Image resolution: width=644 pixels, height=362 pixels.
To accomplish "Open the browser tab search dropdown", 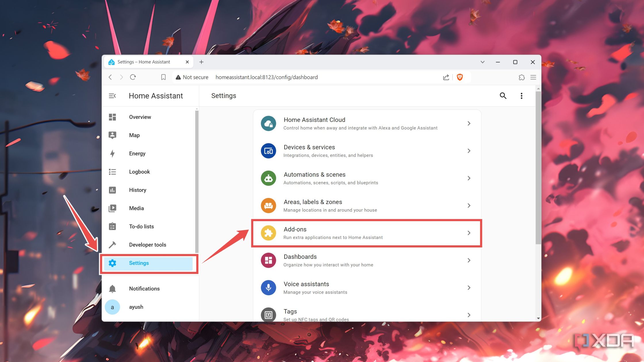I will [x=482, y=62].
